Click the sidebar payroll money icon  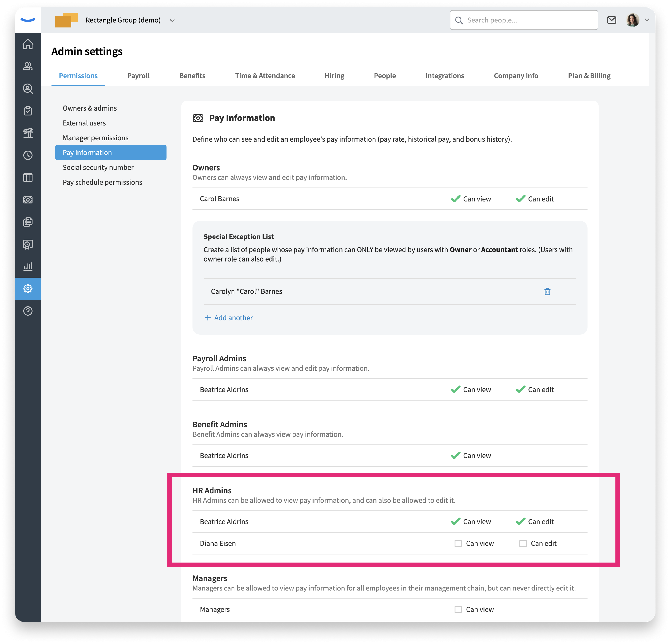(x=28, y=200)
